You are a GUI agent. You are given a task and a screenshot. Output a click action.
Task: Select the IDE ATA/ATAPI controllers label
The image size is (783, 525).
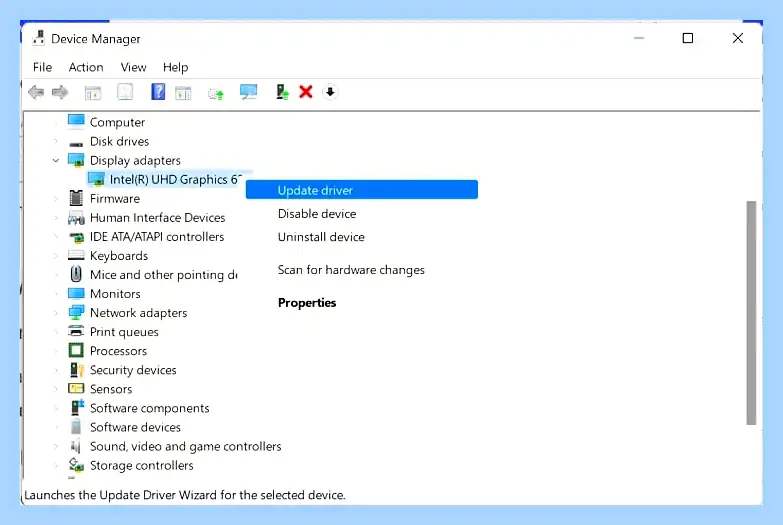tap(157, 237)
